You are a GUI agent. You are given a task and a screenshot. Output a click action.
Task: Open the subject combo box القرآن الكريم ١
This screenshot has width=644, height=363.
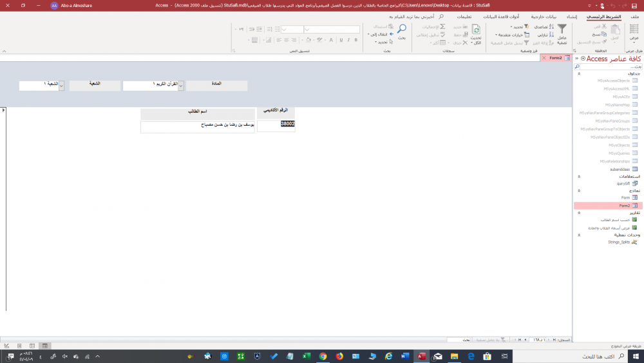point(153,86)
